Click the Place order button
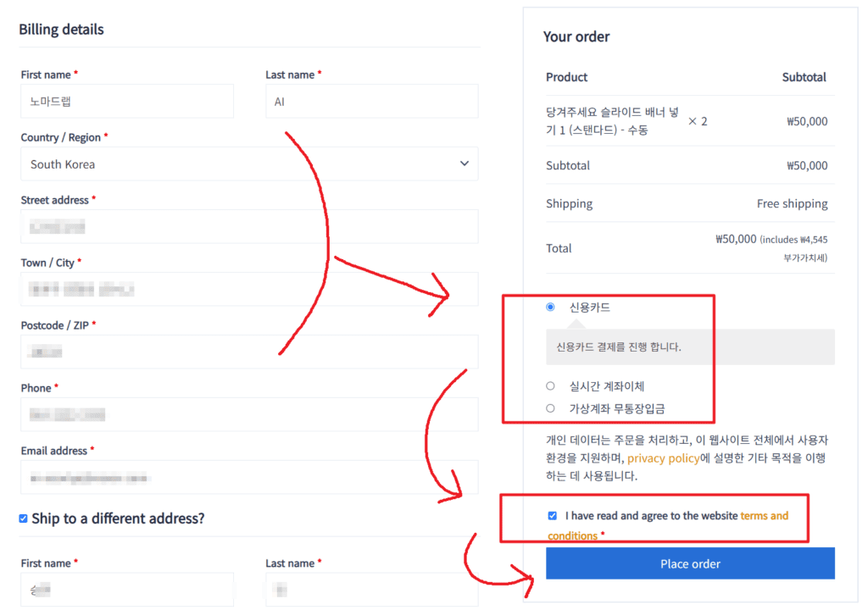 coord(690,563)
